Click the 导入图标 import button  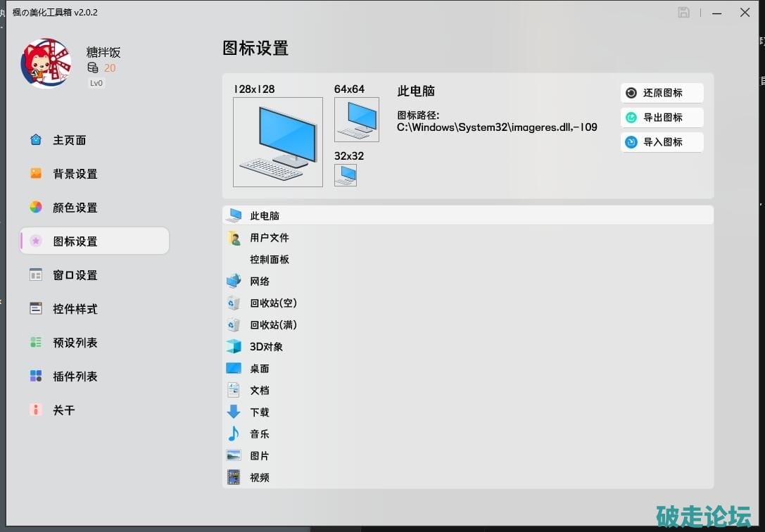point(662,142)
